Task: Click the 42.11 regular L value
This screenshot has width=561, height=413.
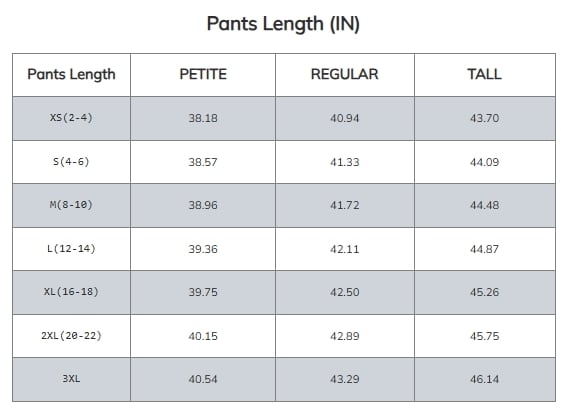Action: (345, 249)
